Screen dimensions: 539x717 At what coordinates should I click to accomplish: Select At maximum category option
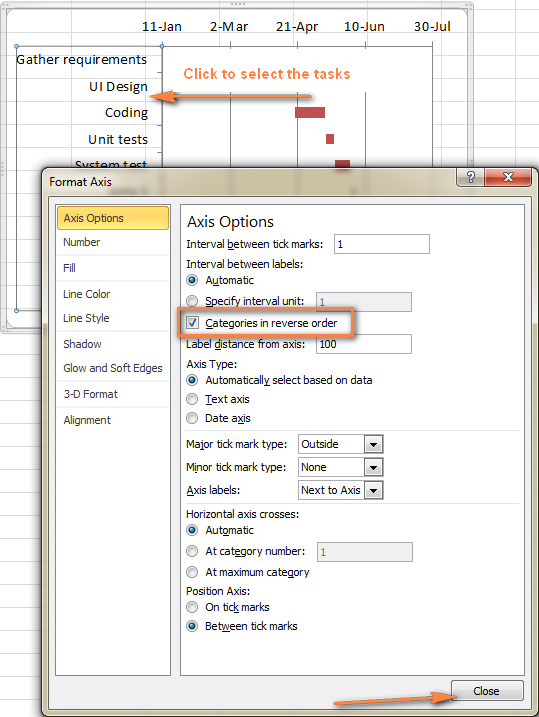click(x=192, y=572)
